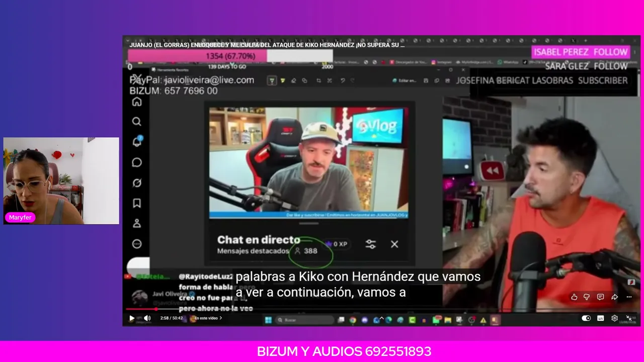The width and height of the screenshot is (644, 362).
Task: Click the Juanjo Vlog embedded video thumbnail
Action: click(309, 162)
